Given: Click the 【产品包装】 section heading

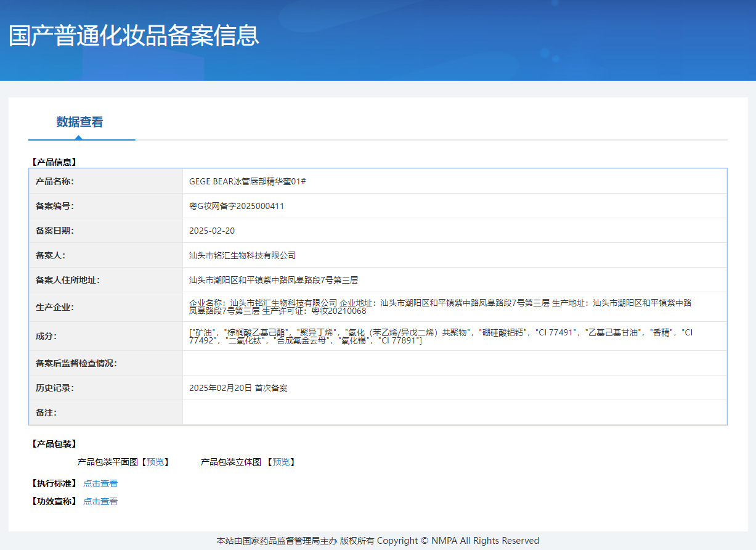Looking at the screenshot, I should point(54,444).
